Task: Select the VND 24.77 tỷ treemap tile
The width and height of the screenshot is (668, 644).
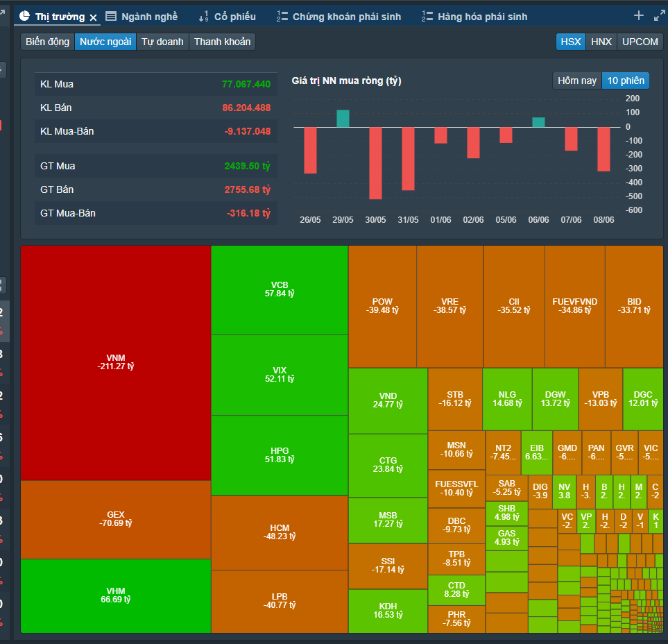Action: point(388,400)
